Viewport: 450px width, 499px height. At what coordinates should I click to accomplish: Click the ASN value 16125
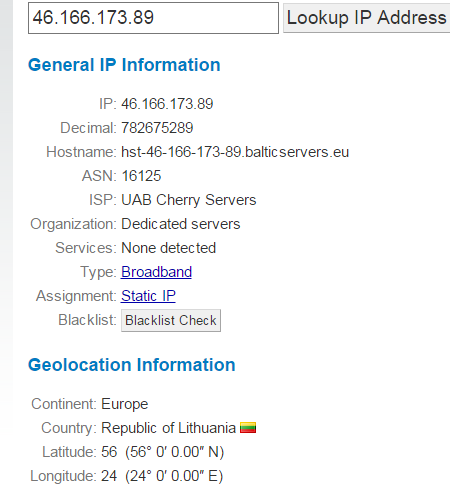141,176
